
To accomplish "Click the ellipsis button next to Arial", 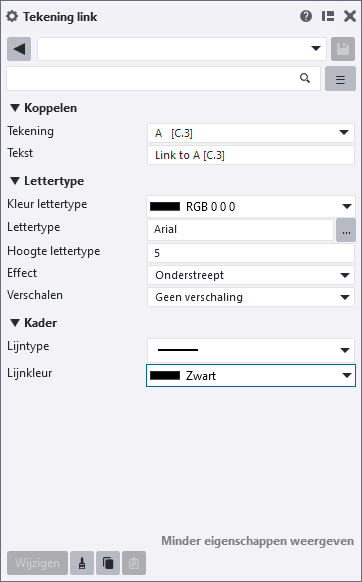I will click(x=346, y=230).
